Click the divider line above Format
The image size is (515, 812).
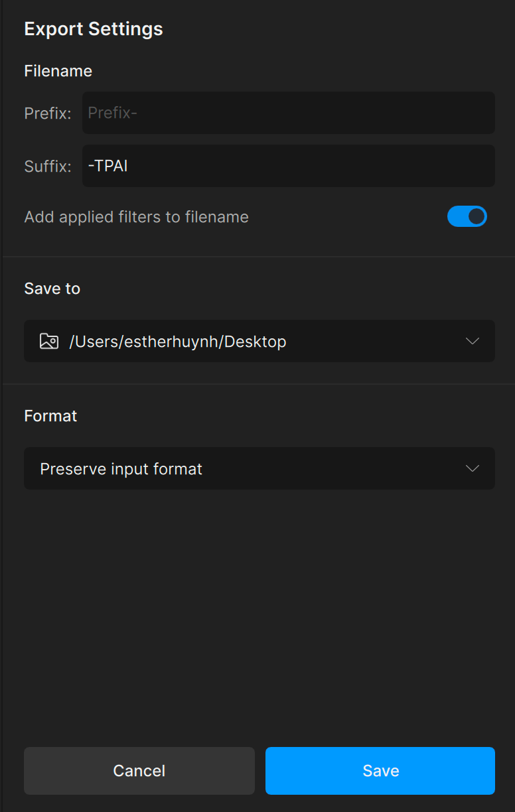pos(259,384)
